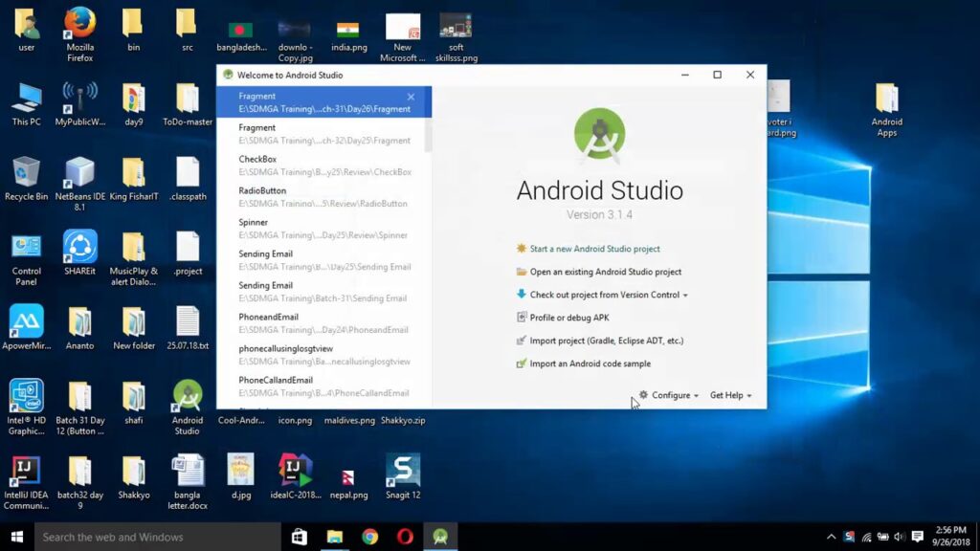Select IntelliJ IDEA Community desktop shortcut
The height and width of the screenshot is (551, 980).
tap(26, 483)
